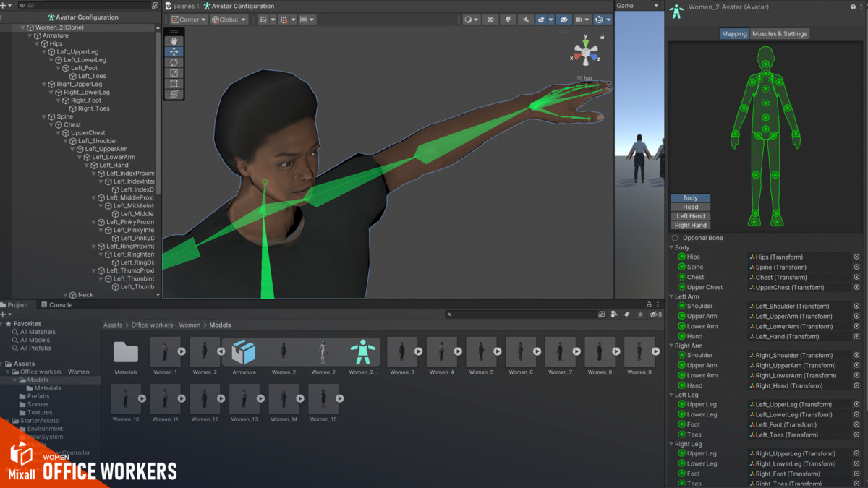Select Spine in the hierarchy tree

tap(65, 116)
